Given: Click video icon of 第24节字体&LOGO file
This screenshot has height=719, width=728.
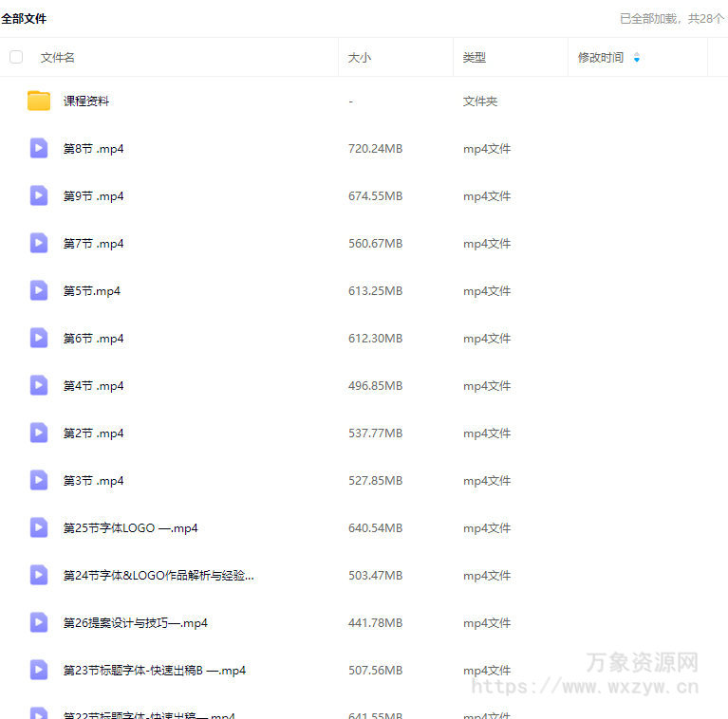Looking at the screenshot, I should tap(39, 575).
